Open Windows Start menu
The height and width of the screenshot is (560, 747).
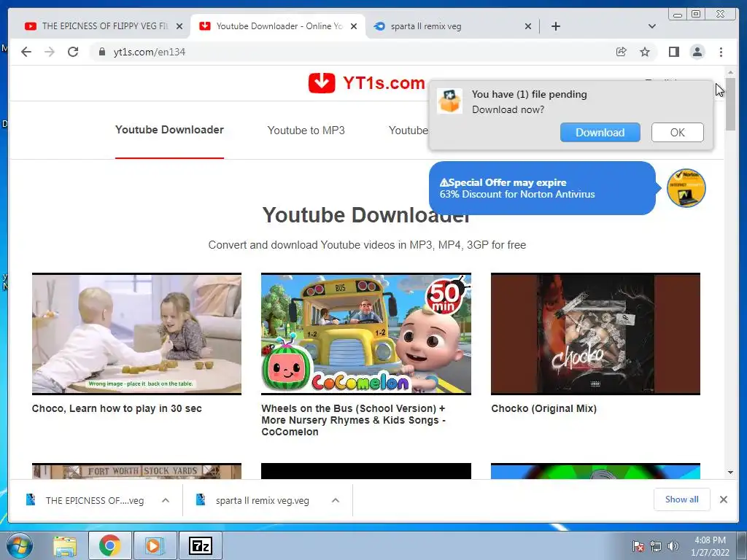pyautogui.click(x=19, y=545)
